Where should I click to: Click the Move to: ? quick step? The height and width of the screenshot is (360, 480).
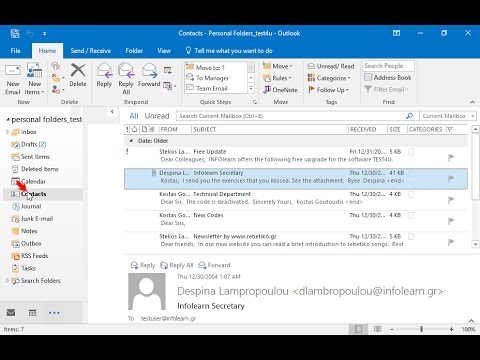(x=216, y=67)
